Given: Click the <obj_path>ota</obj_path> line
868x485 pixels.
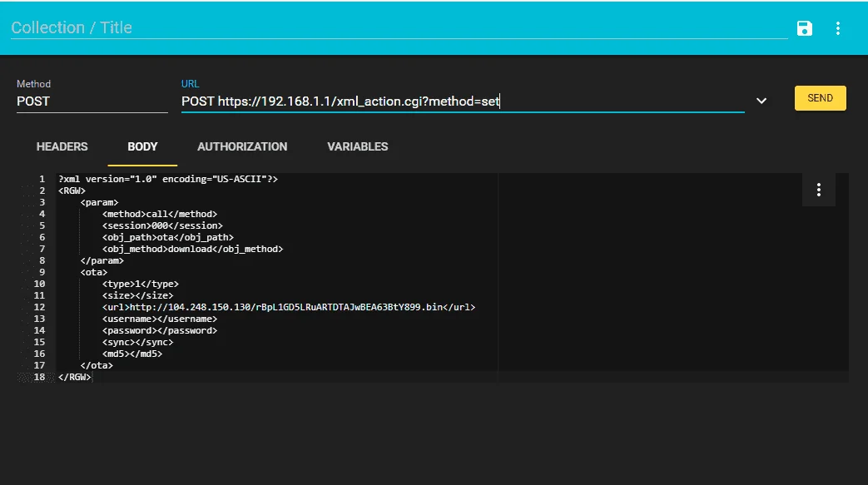Looking at the screenshot, I should click(168, 237).
